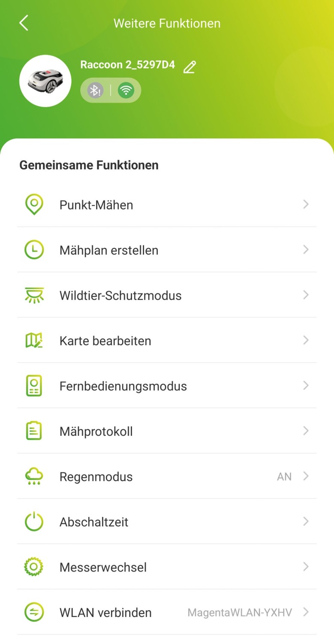
Task: Tap the Punkt-Mähen location pin icon
Action: coord(34,204)
